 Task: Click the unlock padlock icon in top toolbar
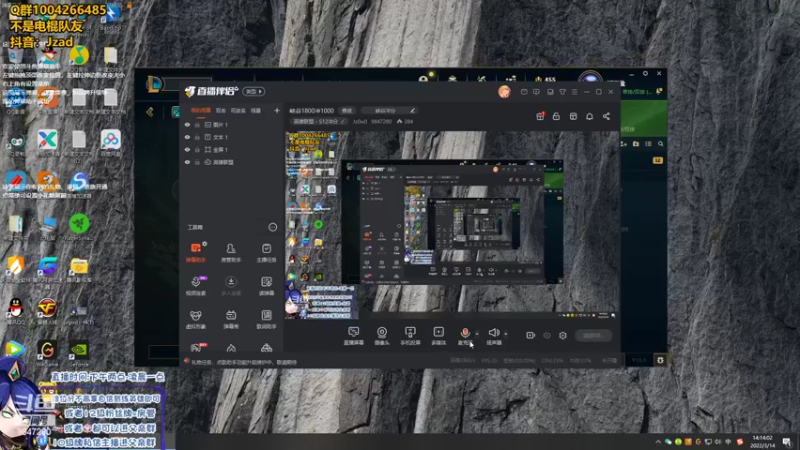click(x=556, y=116)
